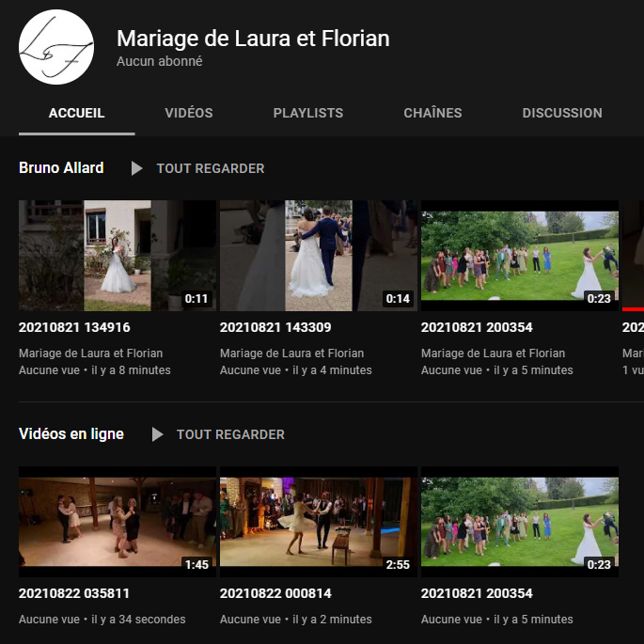Viewport: 644px width, 644px height.
Task: Switch to the VIDÉOS tab
Action: pos(189,113)
